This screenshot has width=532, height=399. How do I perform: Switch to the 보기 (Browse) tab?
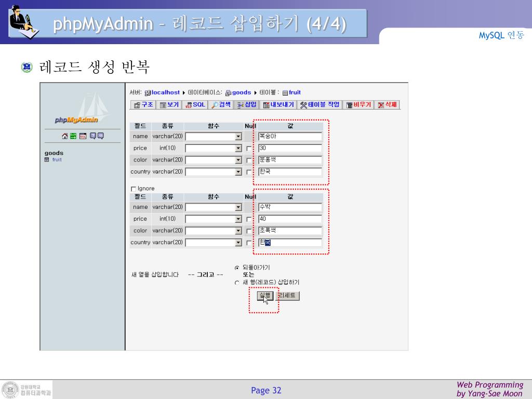click(169, 105)
